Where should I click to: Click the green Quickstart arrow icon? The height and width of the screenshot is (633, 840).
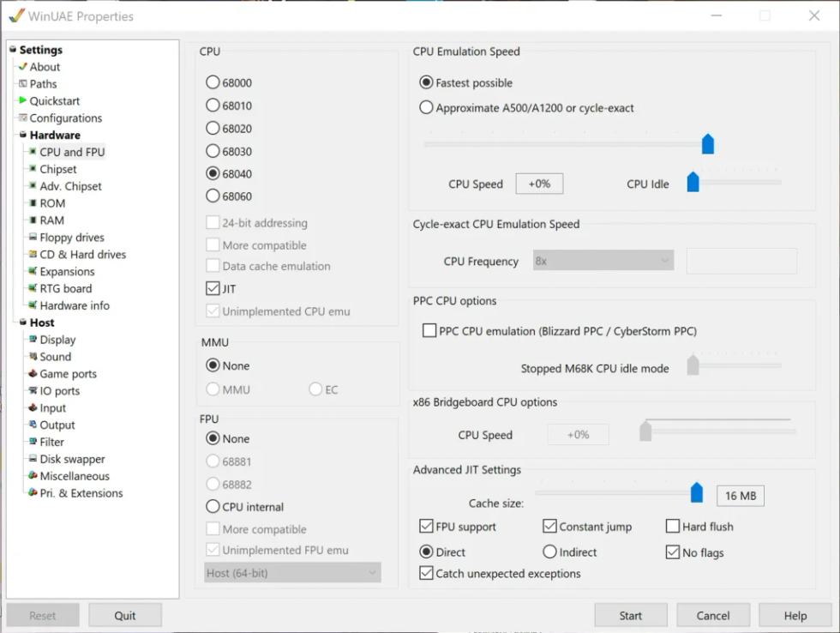pyautogui.click(x=22, y=100)
